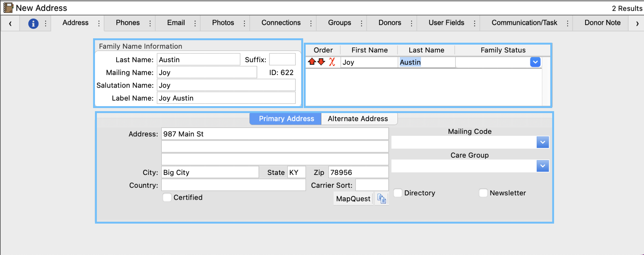The width and height of the screenshot is (644, 255).
Task: Move Joy down with red down arrow
Action: point(321,62)
